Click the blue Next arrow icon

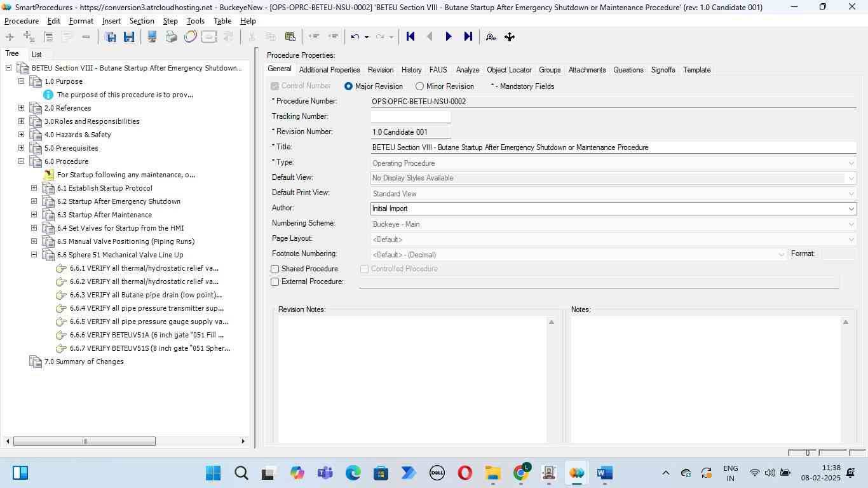tap(449, 37)
